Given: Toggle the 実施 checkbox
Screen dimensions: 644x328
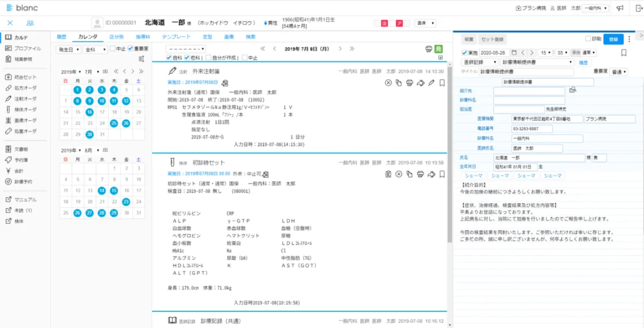Looking at the screenshot, I should (465, 53).
